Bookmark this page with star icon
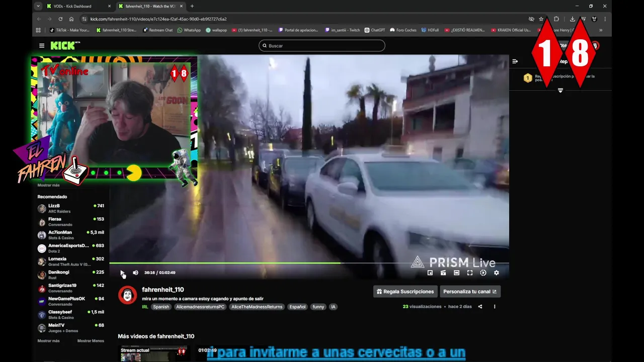 pyautogui.click(x=541, y=19)
